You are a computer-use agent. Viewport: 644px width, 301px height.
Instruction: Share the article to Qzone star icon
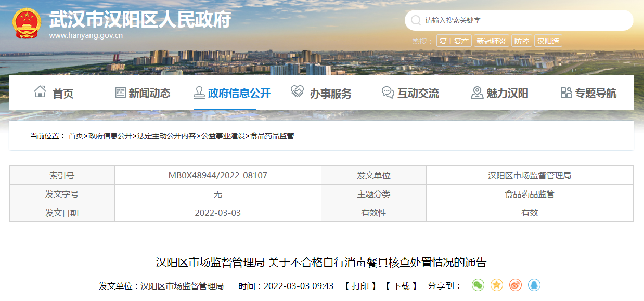coord(497,285)
